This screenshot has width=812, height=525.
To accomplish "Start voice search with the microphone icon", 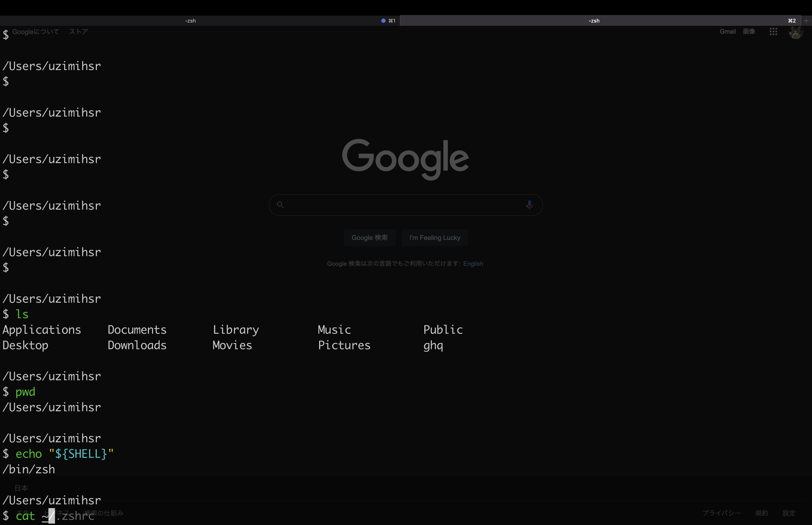I will point(529,204).
